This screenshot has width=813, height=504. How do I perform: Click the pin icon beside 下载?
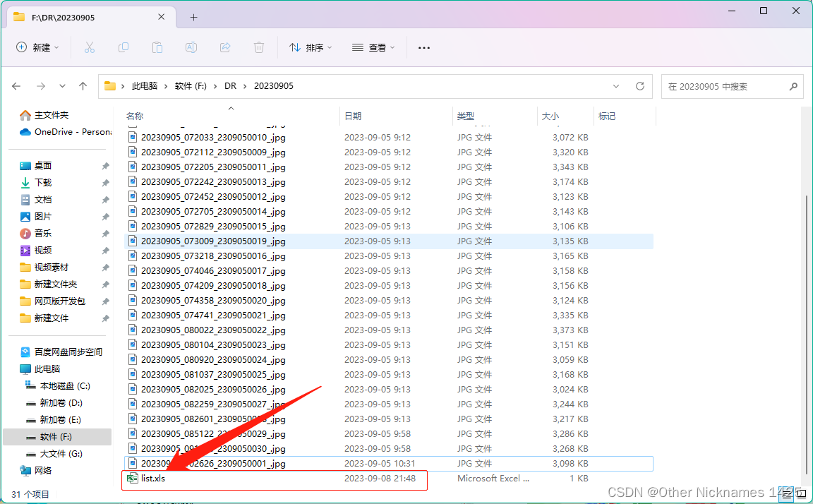tap(106, 183)
